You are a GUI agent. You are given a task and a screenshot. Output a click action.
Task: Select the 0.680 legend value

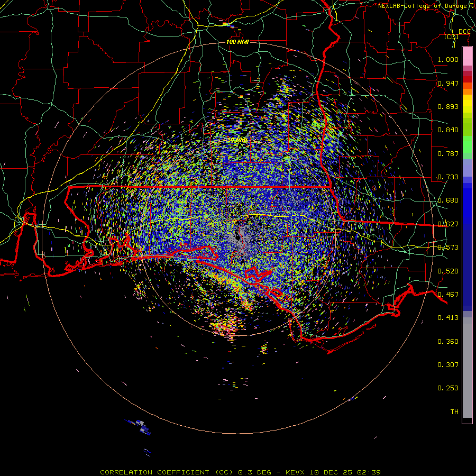(x=448, y=200)
